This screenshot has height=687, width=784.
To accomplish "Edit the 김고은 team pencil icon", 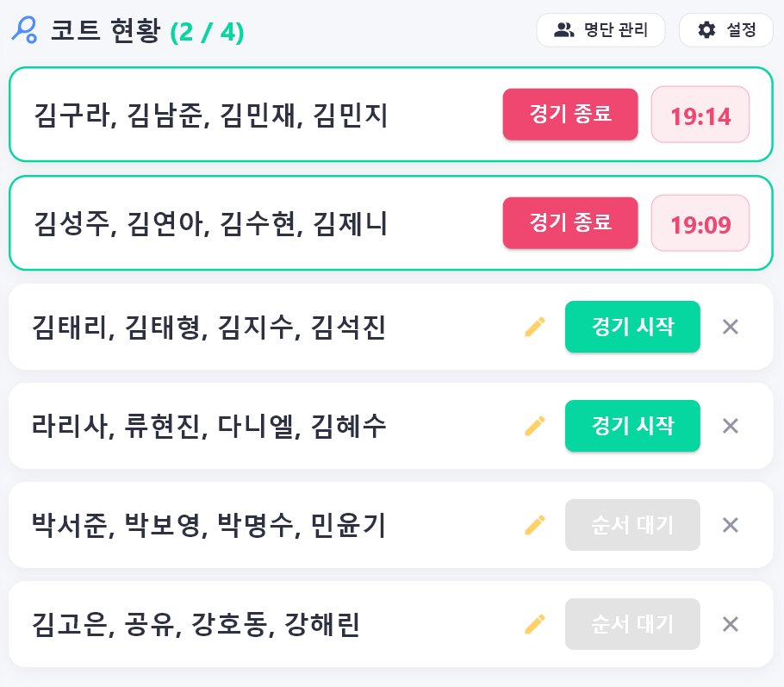I will coord(534,624).
